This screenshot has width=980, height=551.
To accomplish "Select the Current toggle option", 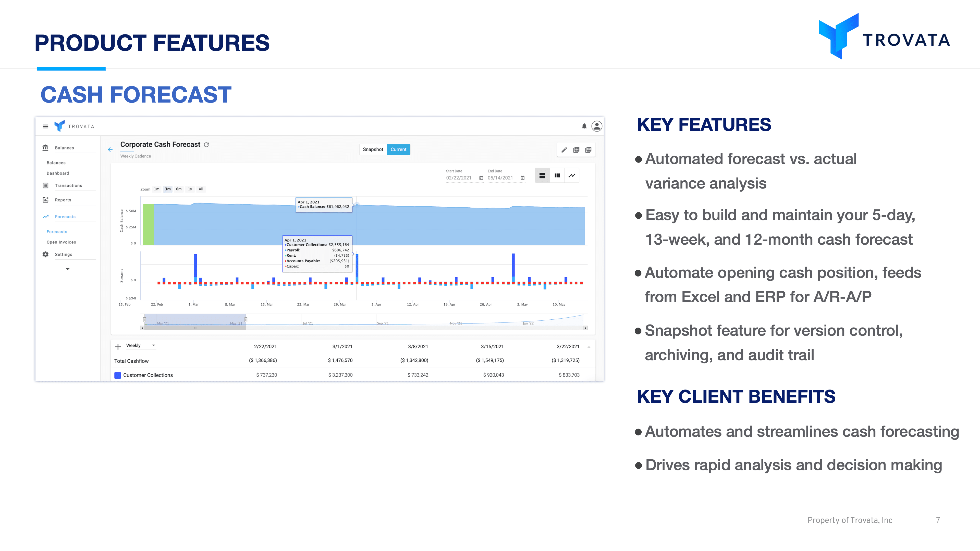I will point(398,149).
